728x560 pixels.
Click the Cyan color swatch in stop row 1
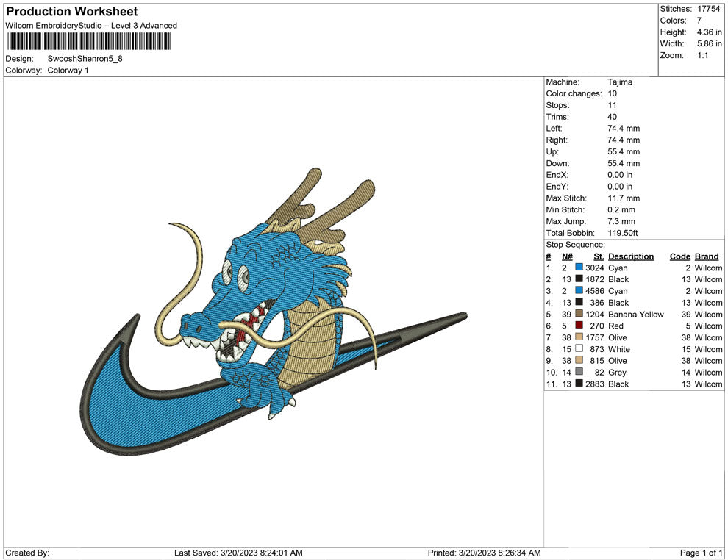click(x=579, y=268)
